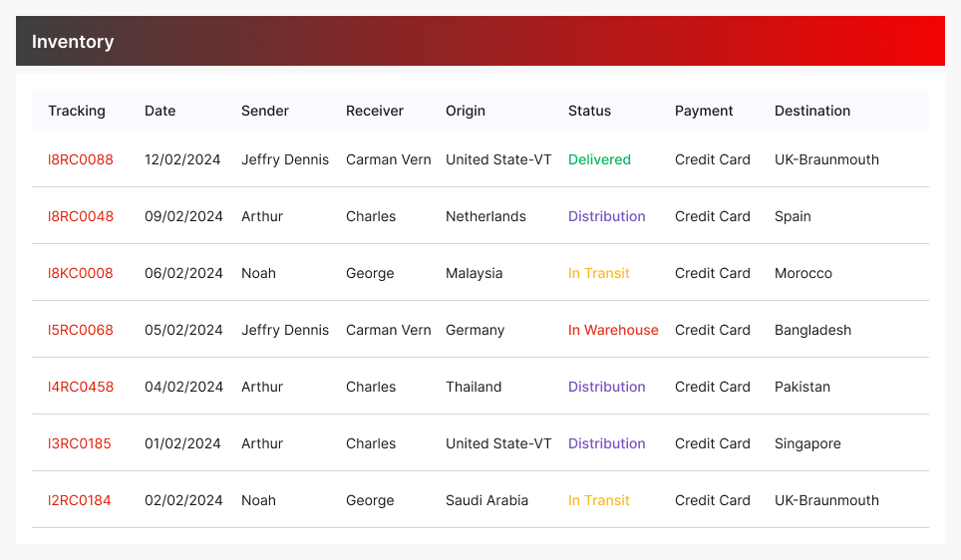
Task: Click the Payment column header
Action: pyautogui.click(x=704, y=111)
